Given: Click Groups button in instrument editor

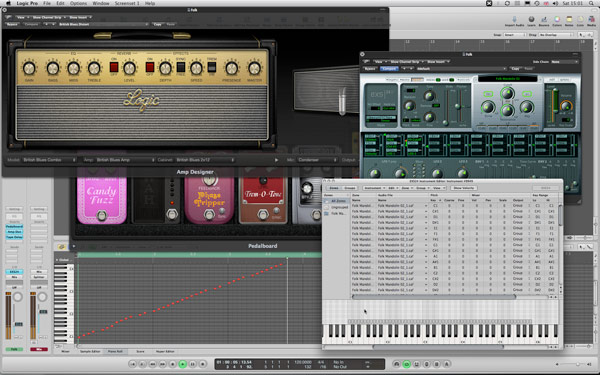Looking at the screenshot, I should [350, 188].
